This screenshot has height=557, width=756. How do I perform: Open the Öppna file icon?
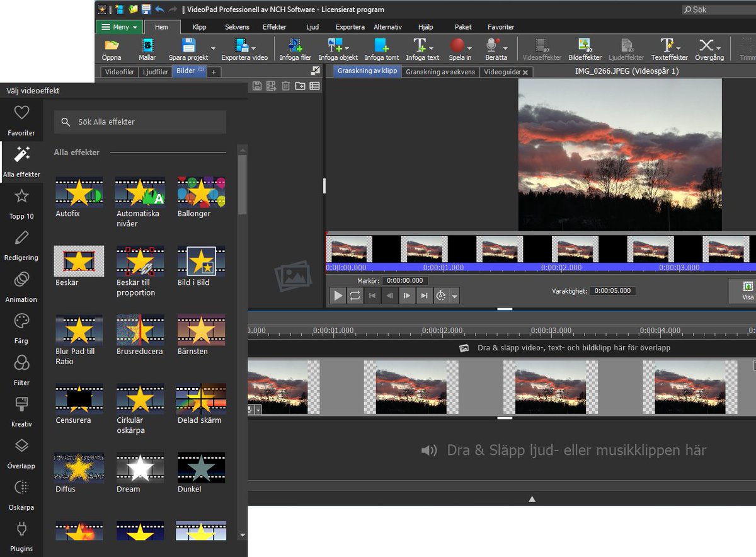click(x=112, y=45)
